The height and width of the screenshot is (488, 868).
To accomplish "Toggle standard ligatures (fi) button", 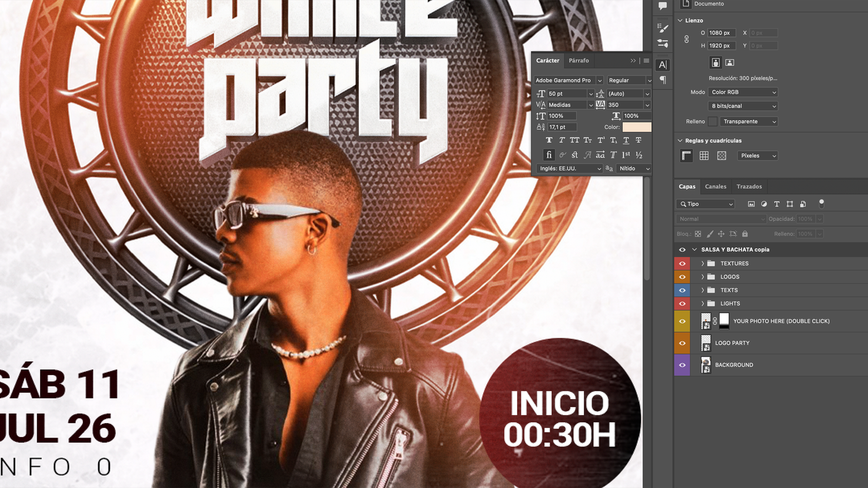I will [549, 155].
